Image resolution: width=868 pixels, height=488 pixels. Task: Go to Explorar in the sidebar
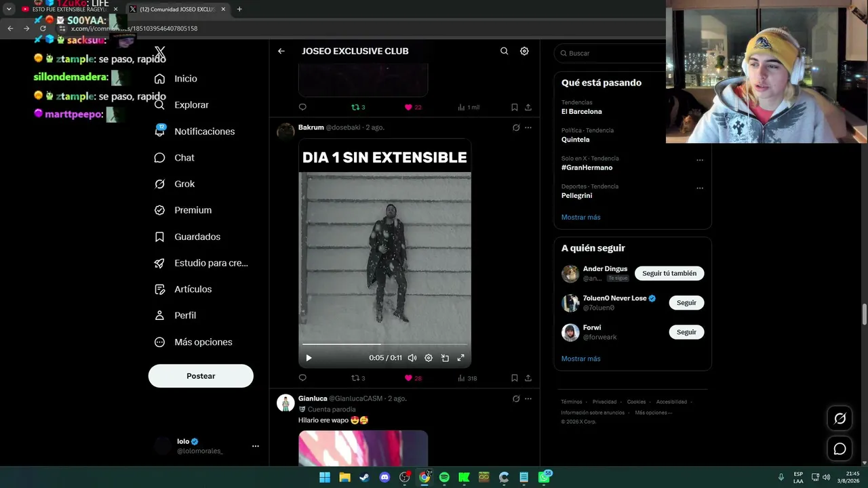pyautogui.click(x=181, y=105)
